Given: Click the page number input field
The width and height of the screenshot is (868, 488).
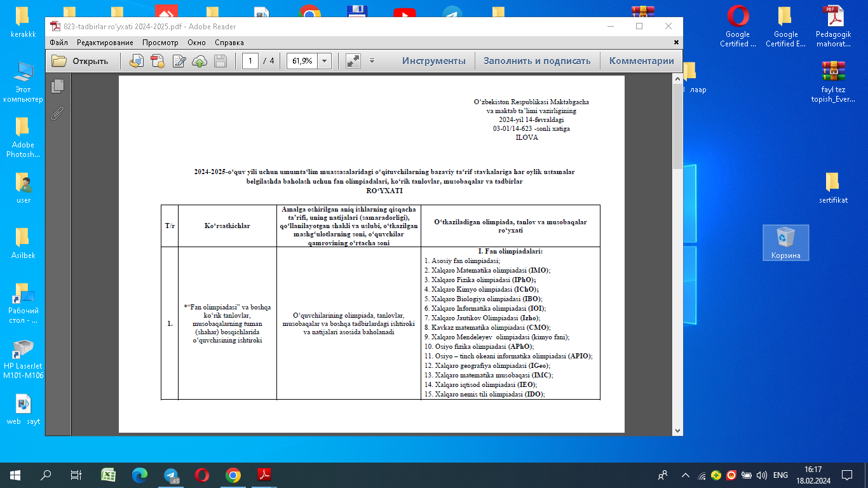Looking at the screenshot, I should [250, 61].
